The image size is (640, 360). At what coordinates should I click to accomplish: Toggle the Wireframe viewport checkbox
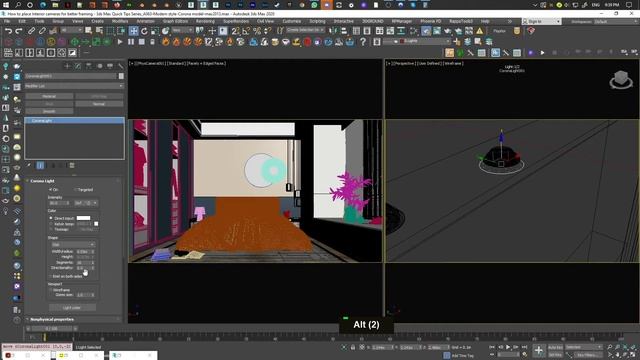[x=51, y=290]
